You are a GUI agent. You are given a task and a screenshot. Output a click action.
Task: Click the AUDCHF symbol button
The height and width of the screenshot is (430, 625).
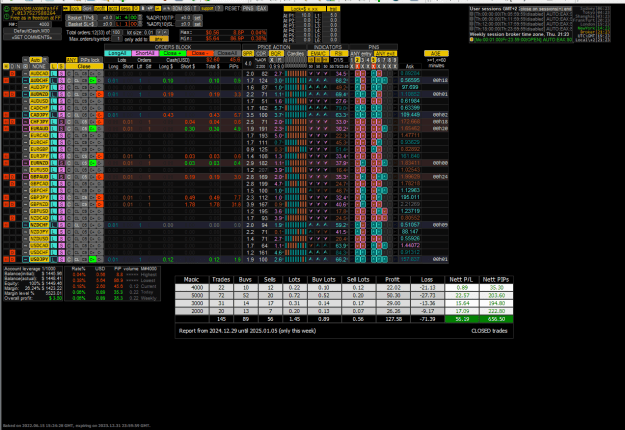(39, 81)
